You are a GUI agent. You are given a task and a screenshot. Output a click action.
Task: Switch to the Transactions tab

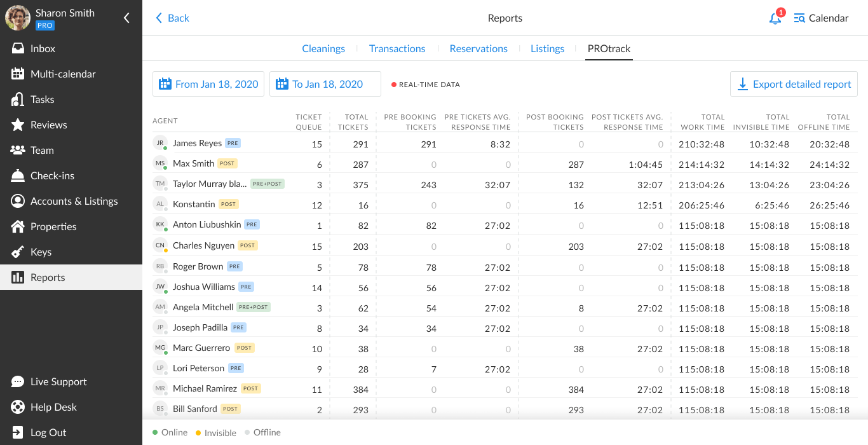[397, 48]
